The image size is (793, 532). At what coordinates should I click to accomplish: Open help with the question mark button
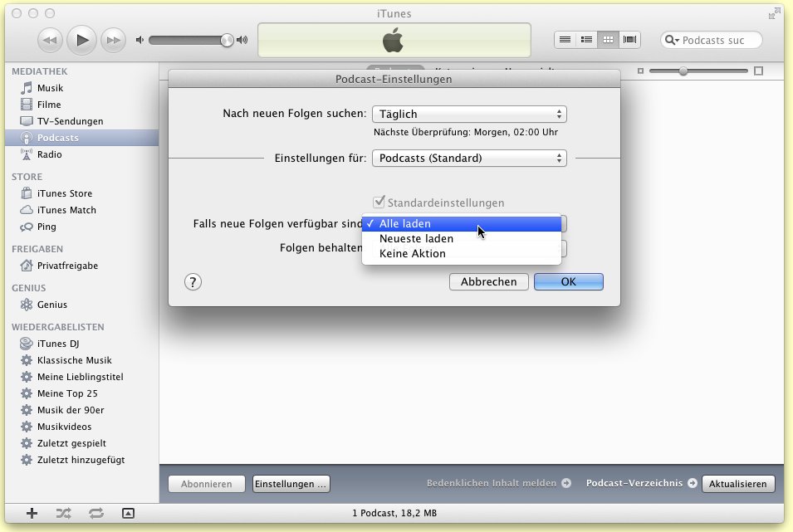[193, 281]
